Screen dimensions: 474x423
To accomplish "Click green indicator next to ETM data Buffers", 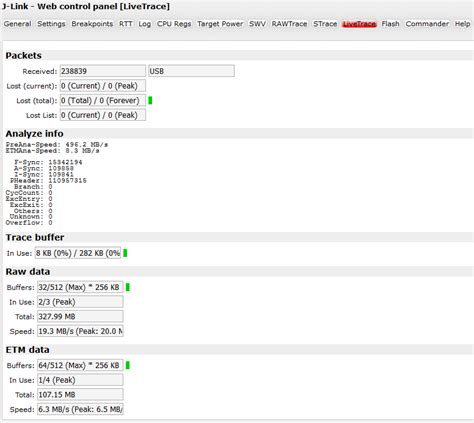I will [x=128, y=365].
